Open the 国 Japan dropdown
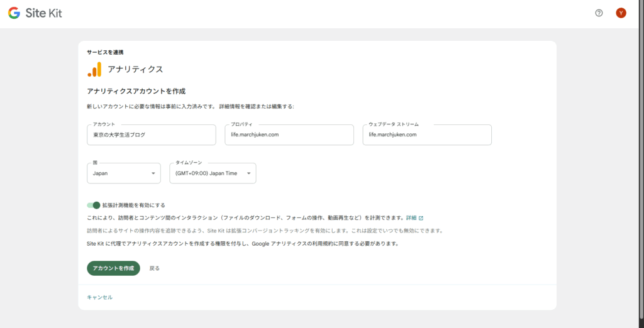 [124, 173]
